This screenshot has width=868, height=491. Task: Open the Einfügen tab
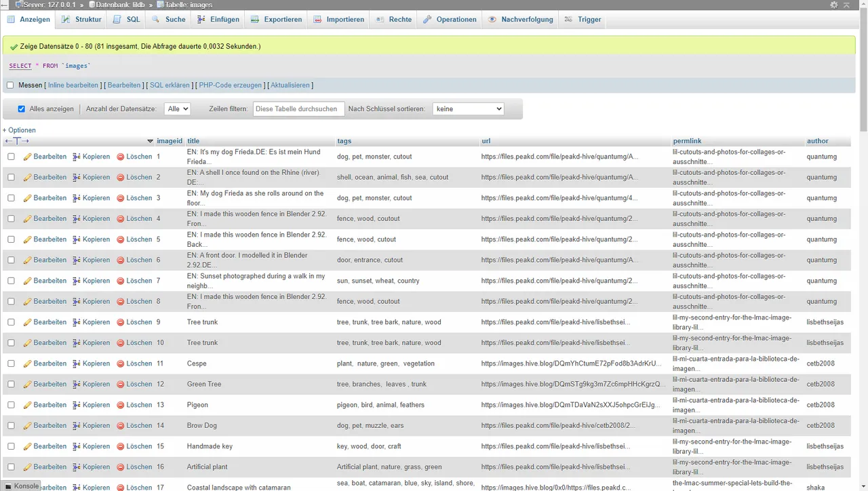[218, 20]
